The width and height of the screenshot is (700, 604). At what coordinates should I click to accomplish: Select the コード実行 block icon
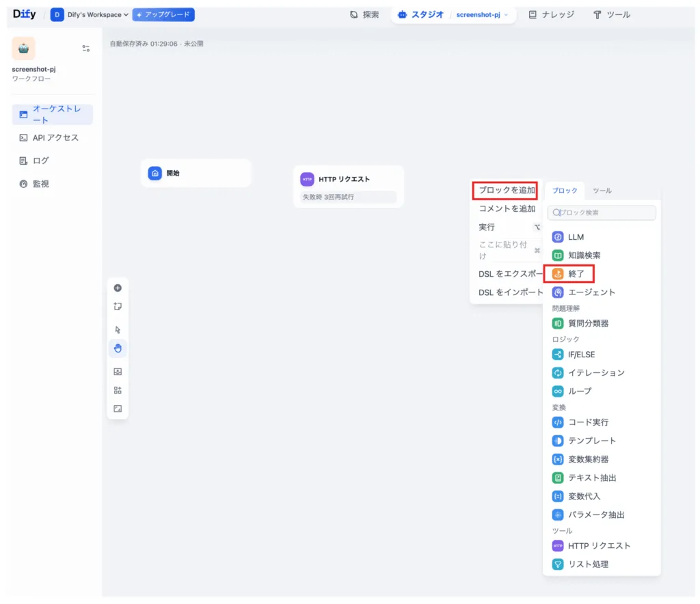[558, 422]
